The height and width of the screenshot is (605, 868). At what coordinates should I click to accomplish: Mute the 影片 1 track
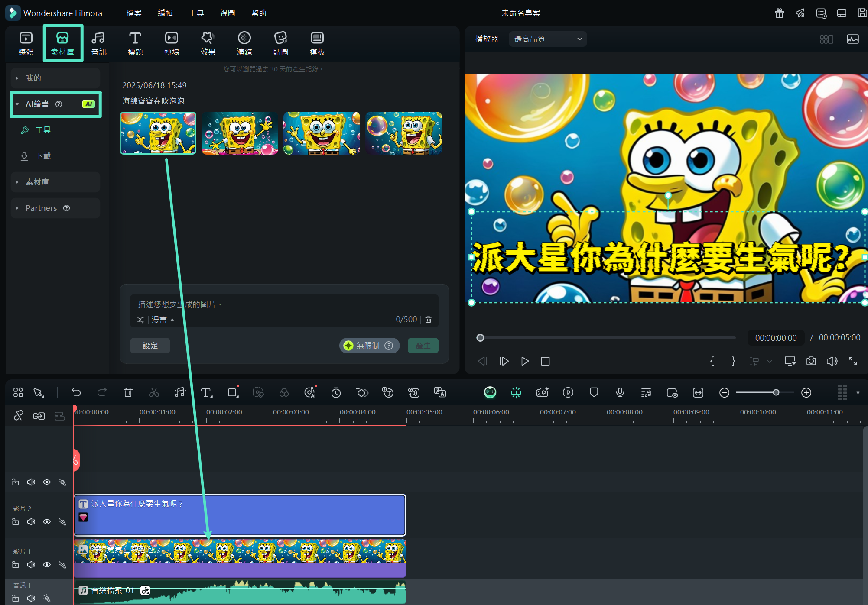[31, 564]
